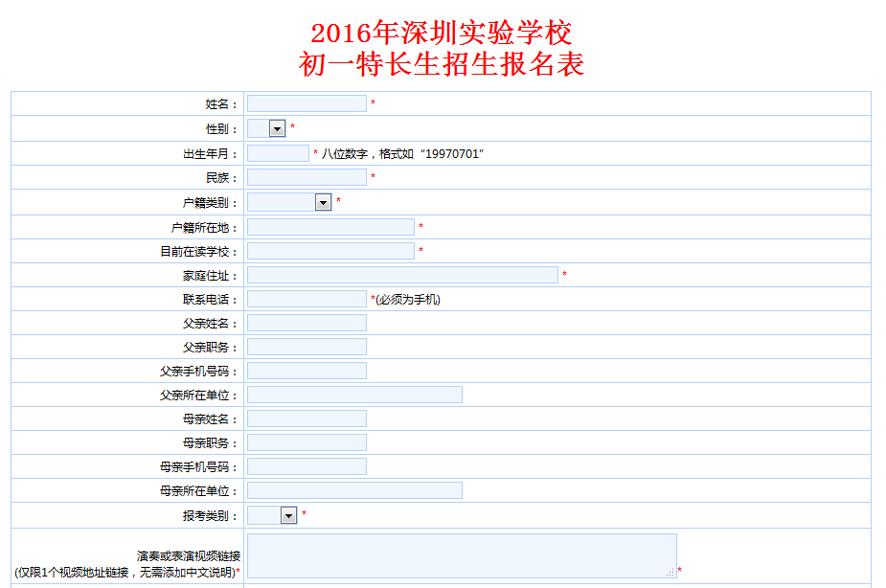This screenshot has width=886, height=588.
Task: Click the 父亲手机号码 field
Action: pyautogui.click(x=307, y=371)
